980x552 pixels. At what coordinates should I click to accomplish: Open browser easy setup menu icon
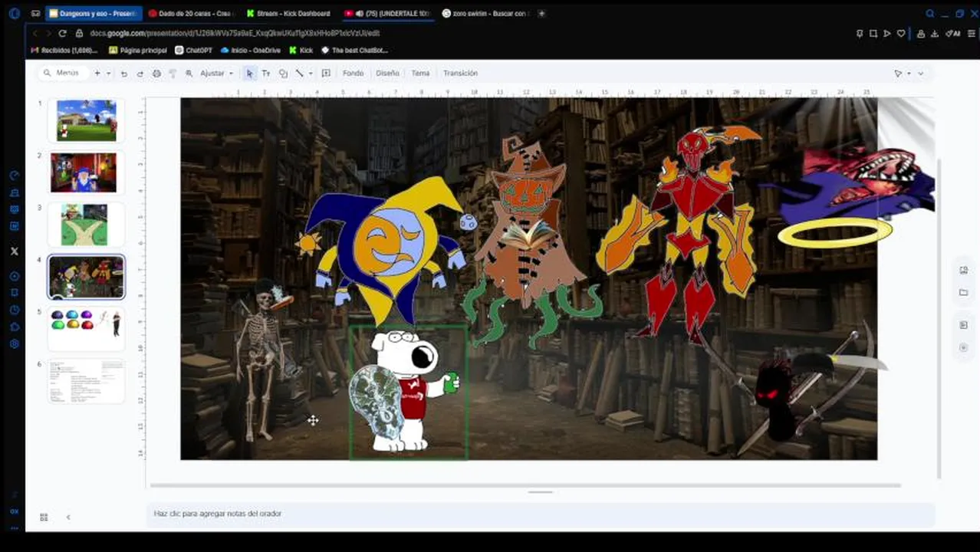(972, 34)
